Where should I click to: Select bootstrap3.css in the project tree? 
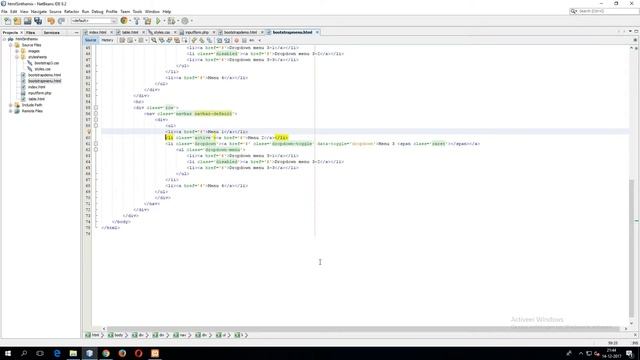47,63
